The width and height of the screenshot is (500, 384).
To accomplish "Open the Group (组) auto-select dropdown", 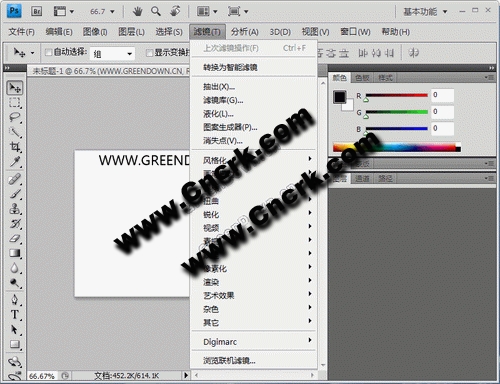I will 112,54.
